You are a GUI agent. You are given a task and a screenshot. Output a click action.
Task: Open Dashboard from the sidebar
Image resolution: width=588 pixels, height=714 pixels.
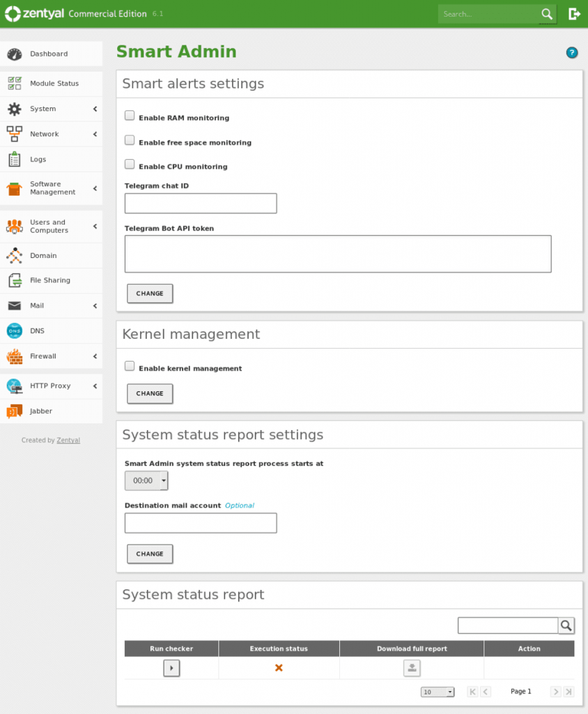pyautogui.click(x=49, y=54)
